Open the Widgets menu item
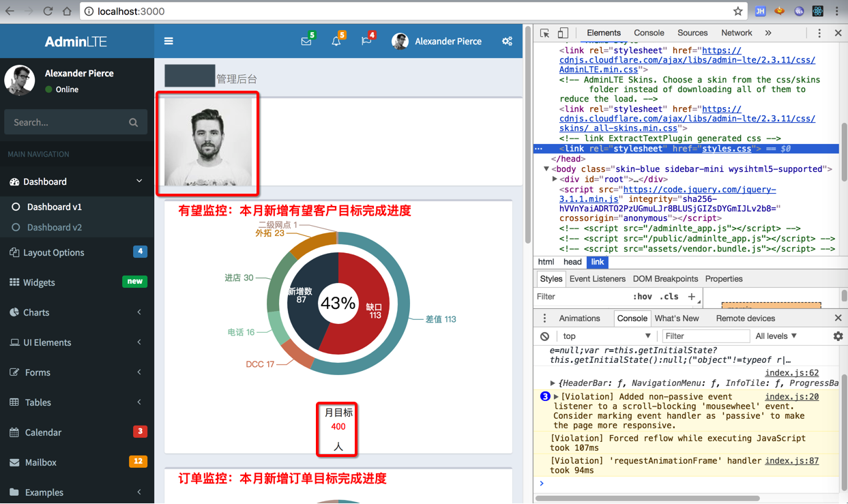The width and height of the screenshot is (848, 504). pyautogui.click(x=76, y=282)
